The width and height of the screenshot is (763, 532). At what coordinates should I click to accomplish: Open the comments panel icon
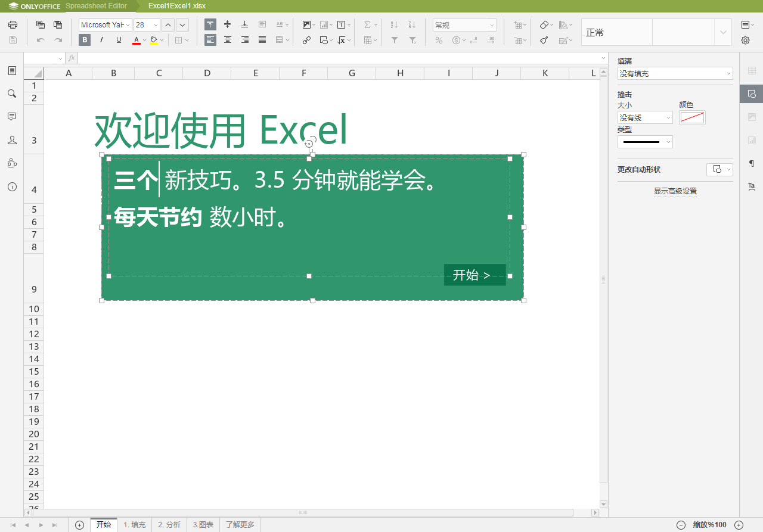12,117
